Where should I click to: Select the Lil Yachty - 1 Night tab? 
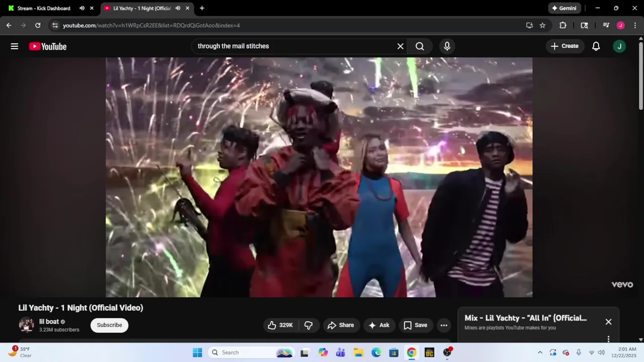pyautogui.click(x=142, y=8)
